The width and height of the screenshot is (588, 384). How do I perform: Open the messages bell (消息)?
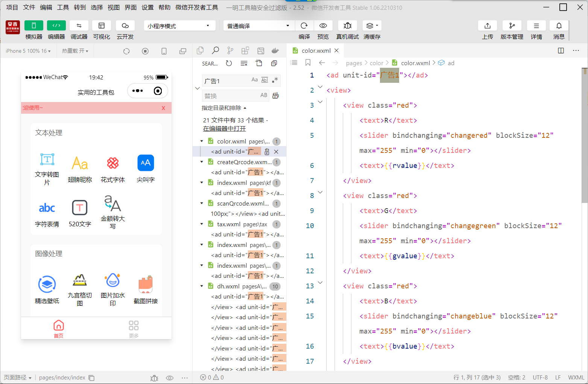559,26
